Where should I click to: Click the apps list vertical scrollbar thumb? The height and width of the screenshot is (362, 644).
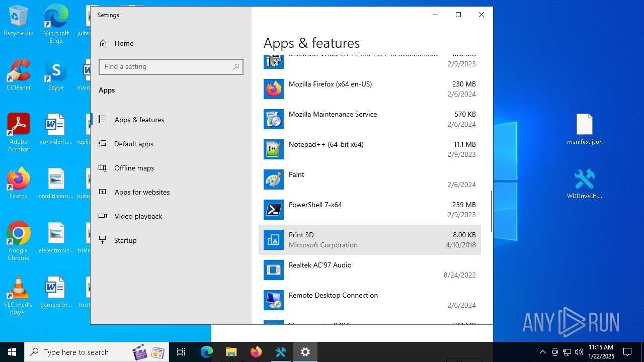[491, 211]
